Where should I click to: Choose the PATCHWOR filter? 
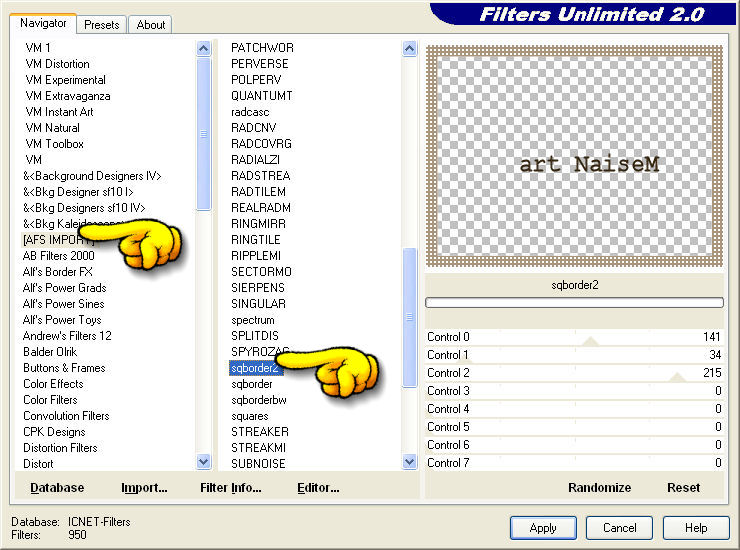262,48
